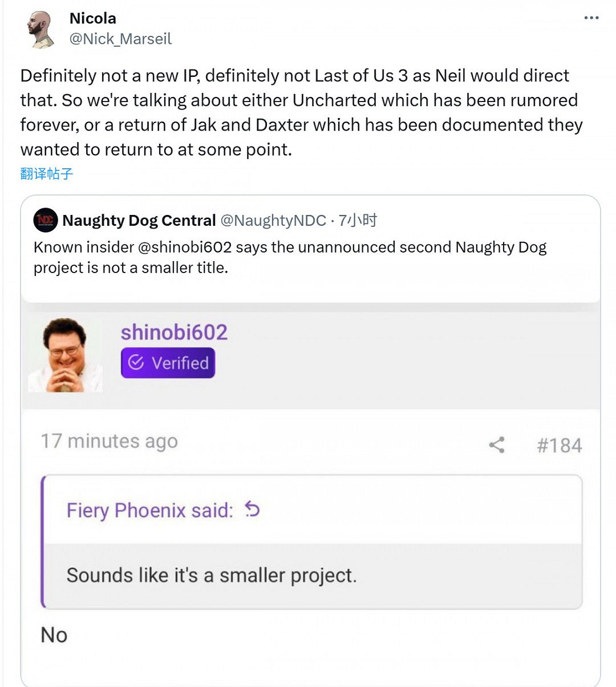The image size is (616, 687).
Task: Open the Nicola display name link
Action: 93,18
